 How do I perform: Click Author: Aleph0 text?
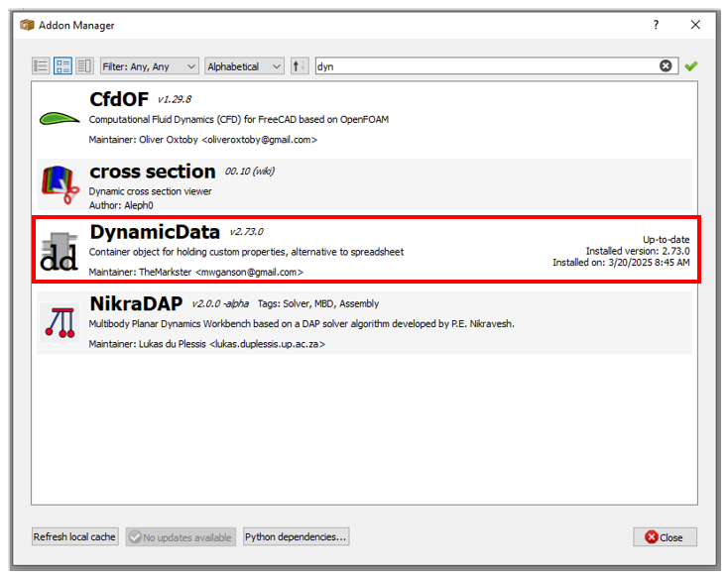(121, 205)
